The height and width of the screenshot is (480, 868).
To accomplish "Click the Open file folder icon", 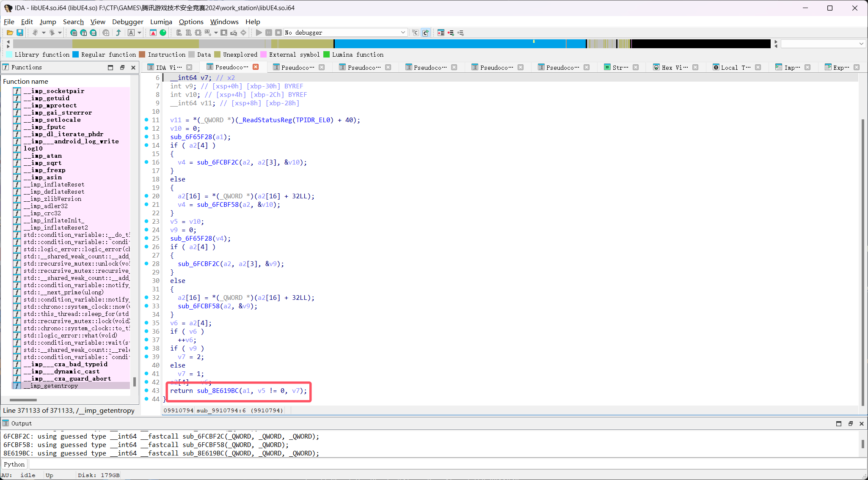I will [10, 33].
